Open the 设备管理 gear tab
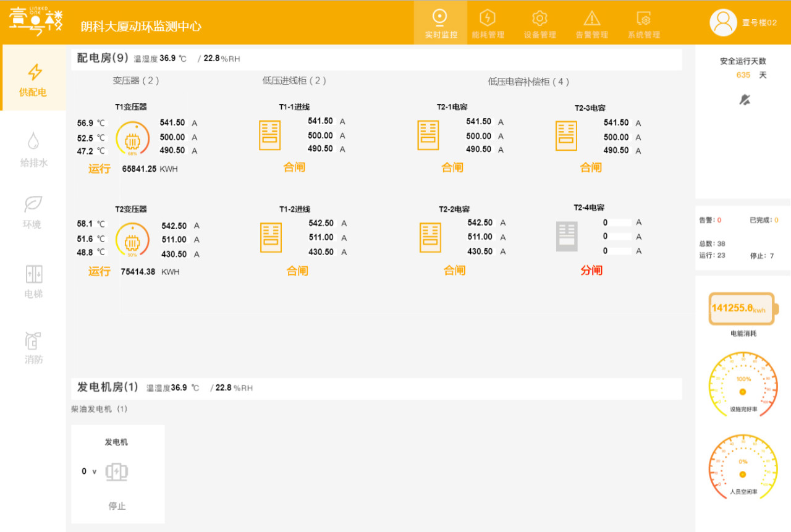Image resolution: width=791 pixels, height=532 pixels. (x=539, y=23)
